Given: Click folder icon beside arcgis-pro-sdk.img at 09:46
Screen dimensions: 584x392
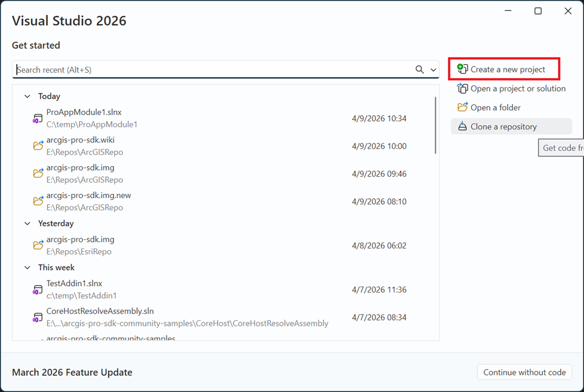Looking at the screenshot, I should [38, 173].
